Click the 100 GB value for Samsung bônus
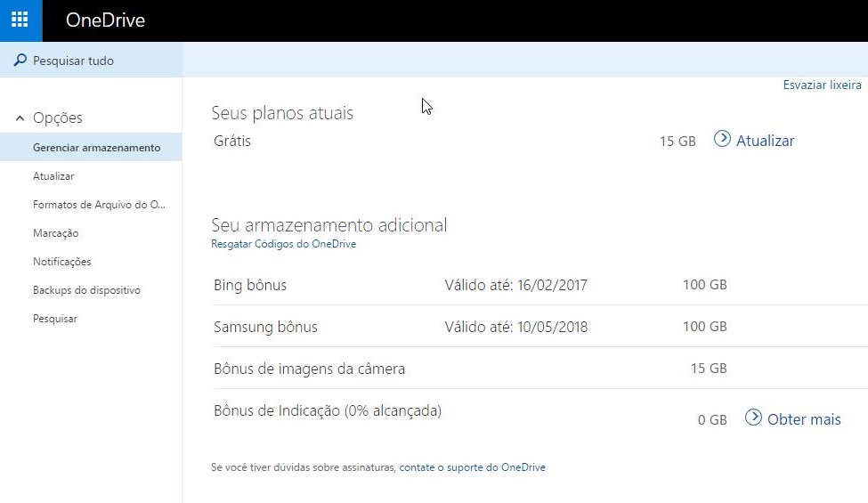Screen dimensions: 868x503 point(705,327)
